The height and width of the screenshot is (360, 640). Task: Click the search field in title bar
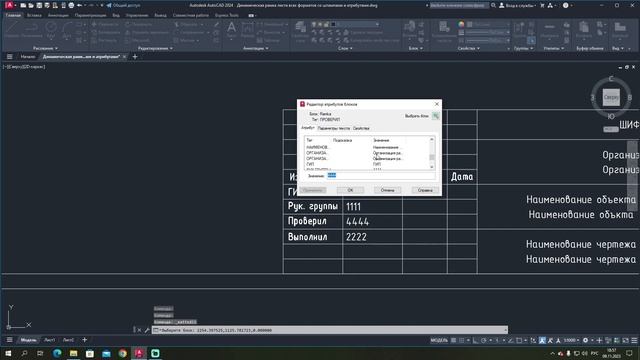tap(459, 5)
